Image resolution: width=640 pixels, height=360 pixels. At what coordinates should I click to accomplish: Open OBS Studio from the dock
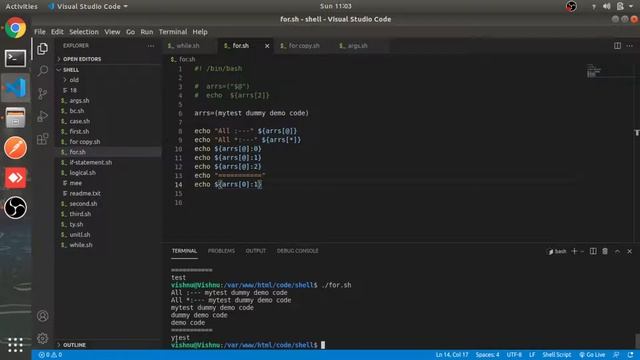[16, 207]
